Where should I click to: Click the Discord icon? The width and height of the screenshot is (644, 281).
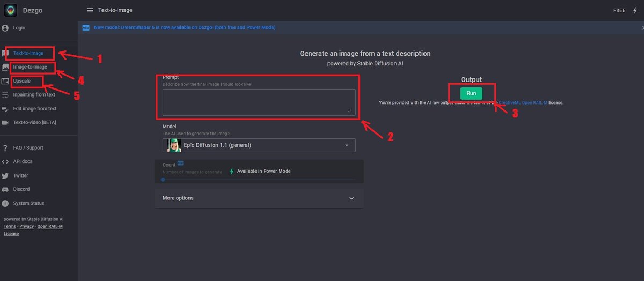(x=5, y=190)
